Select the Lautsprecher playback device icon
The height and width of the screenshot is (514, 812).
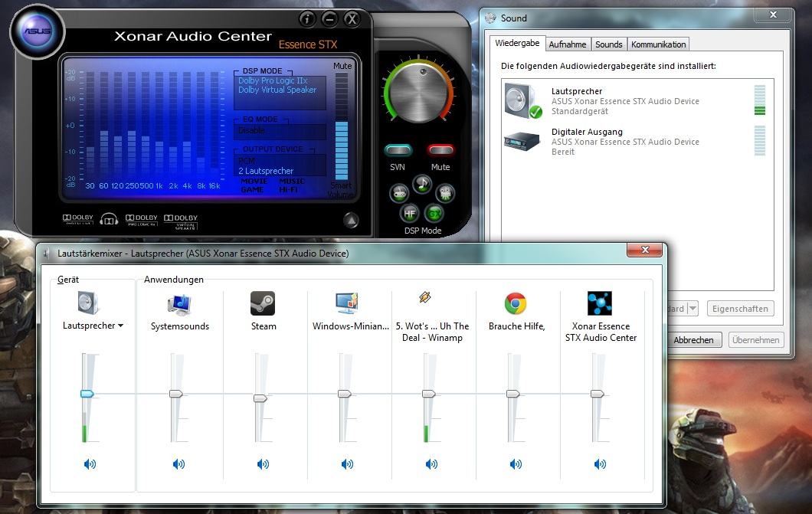523,101
